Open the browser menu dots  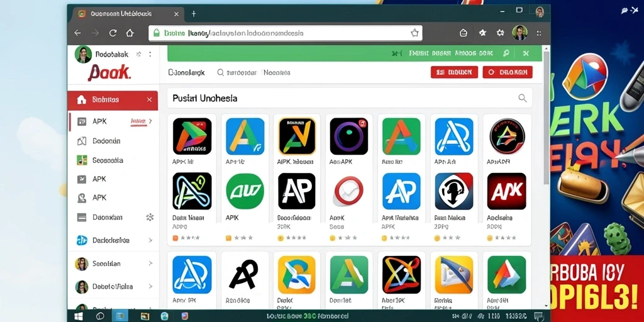click(x=538, y=33)
